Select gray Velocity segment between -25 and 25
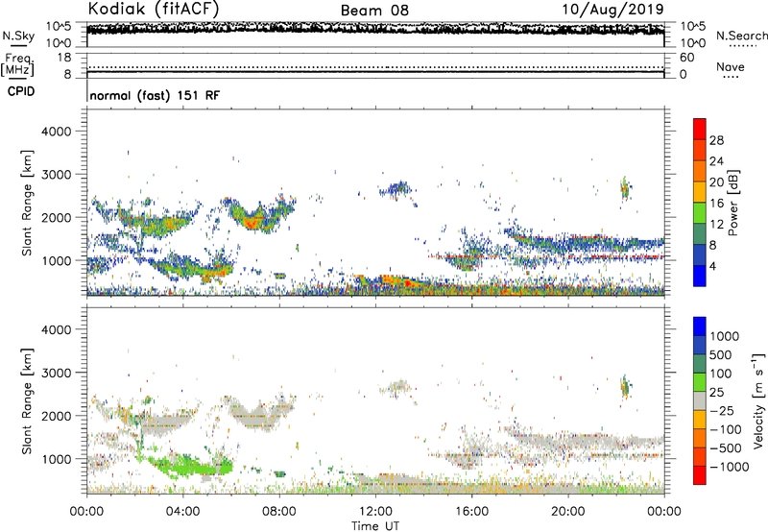Screen dimensions: 768x532 coord(700,400)
